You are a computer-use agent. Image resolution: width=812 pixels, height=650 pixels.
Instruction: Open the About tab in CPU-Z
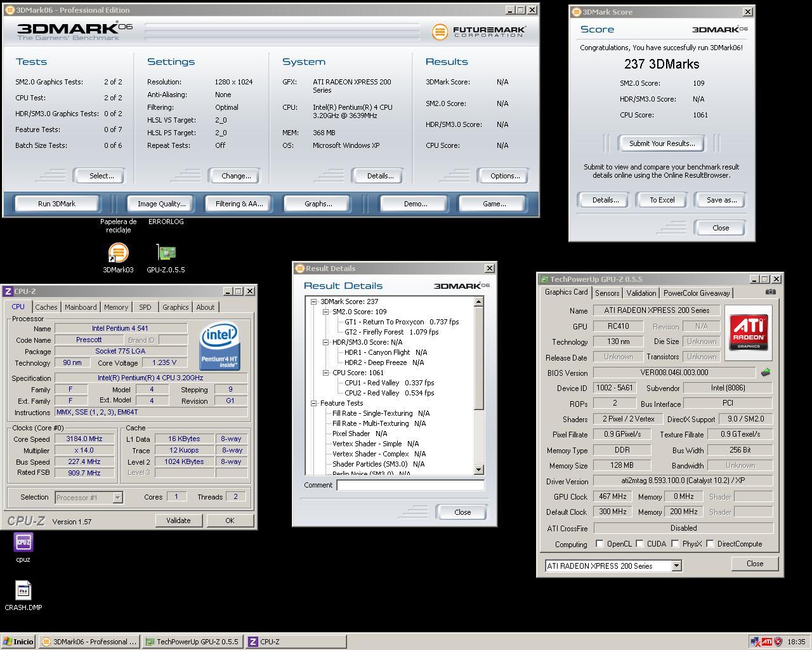click(x=205, y=307)
